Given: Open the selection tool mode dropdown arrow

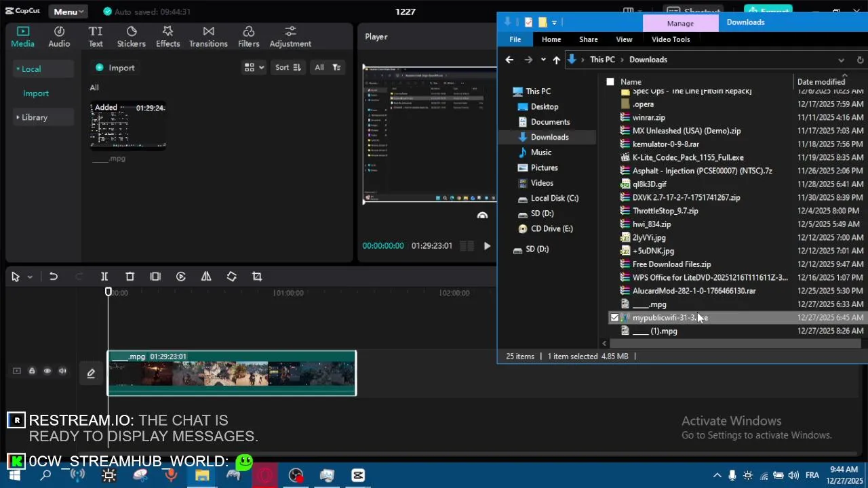Looking at the screenshot, I should click(x=30, y=277).
